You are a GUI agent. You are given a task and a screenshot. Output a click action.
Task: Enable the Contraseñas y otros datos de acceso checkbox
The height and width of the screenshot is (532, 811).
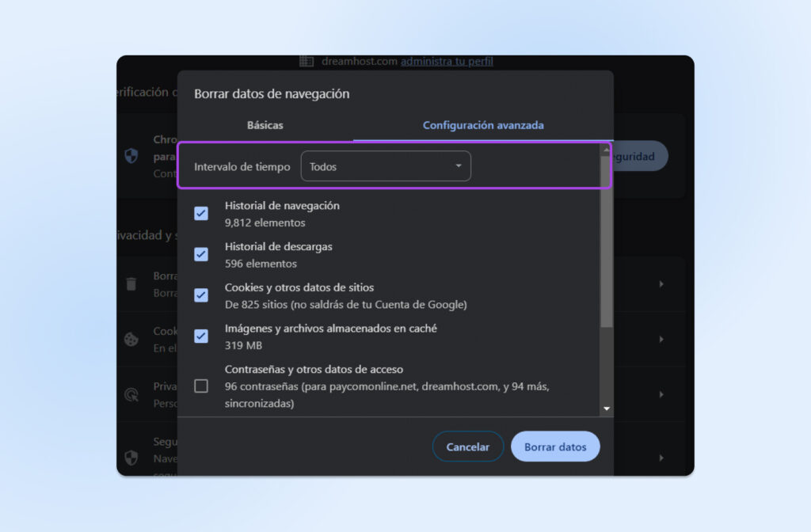pyautogui.click(x=201, y=386)
